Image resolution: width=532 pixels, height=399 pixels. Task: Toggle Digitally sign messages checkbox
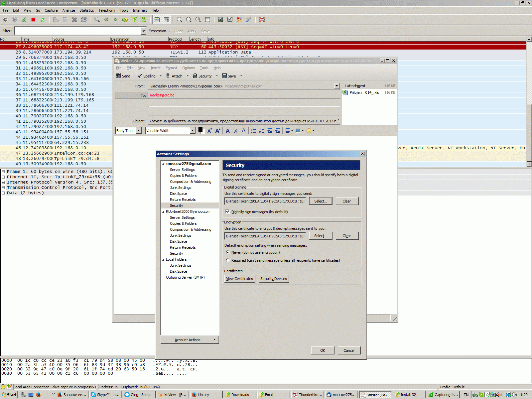[x=227, y=211]
